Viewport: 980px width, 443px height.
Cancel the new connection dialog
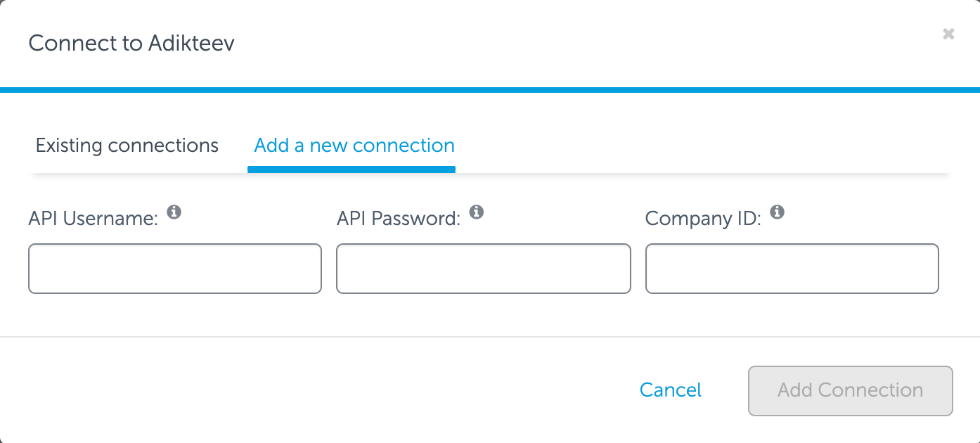[671, 390]
